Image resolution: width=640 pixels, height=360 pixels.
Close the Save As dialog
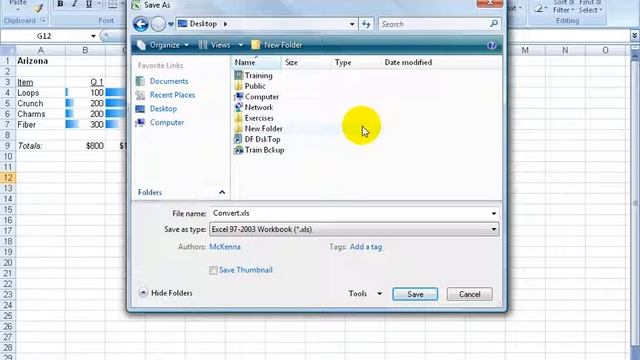[489, 3]
